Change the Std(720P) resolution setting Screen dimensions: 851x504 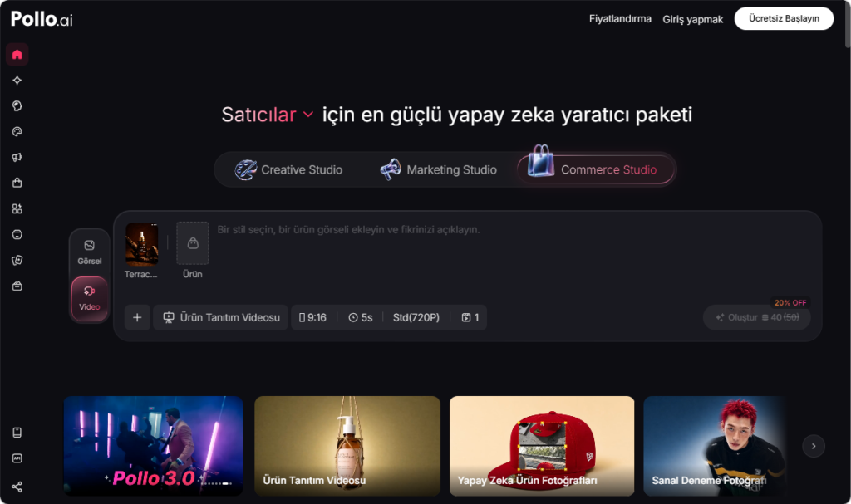click(416, 317)
